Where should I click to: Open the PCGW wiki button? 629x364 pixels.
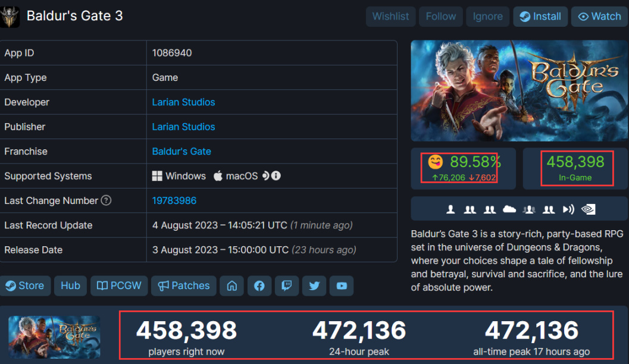119,286
